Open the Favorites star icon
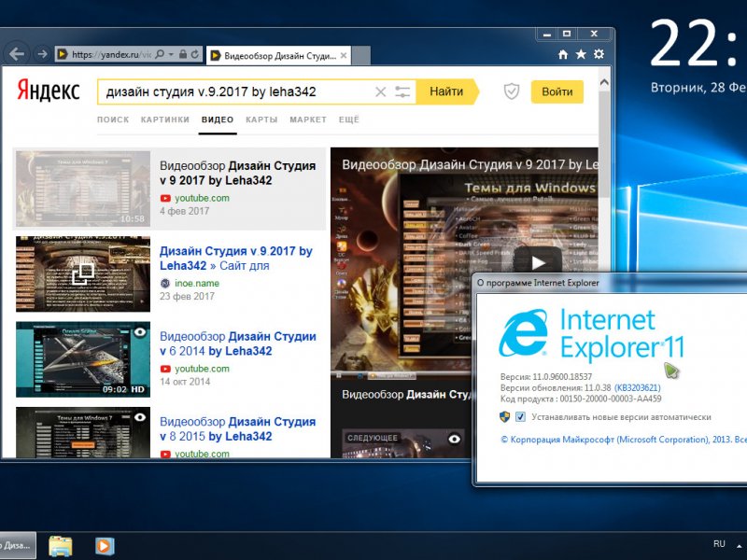This screenshot has width=747, height=560. (581, 55)
